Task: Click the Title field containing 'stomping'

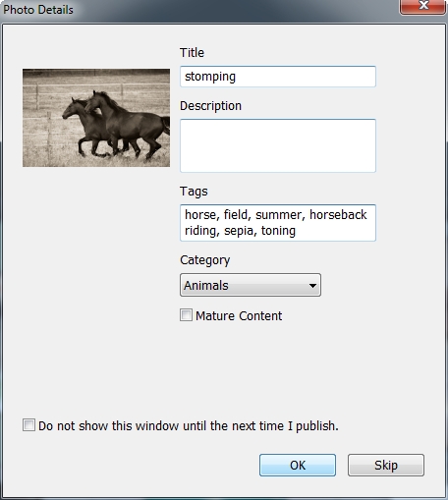Action: coord(278,77)
